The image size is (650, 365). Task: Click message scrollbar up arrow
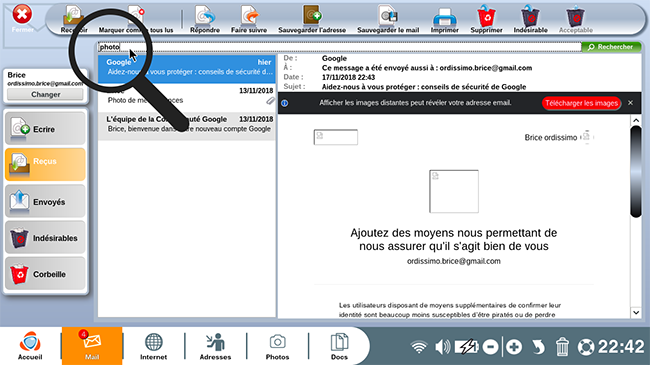click(636, 121)
